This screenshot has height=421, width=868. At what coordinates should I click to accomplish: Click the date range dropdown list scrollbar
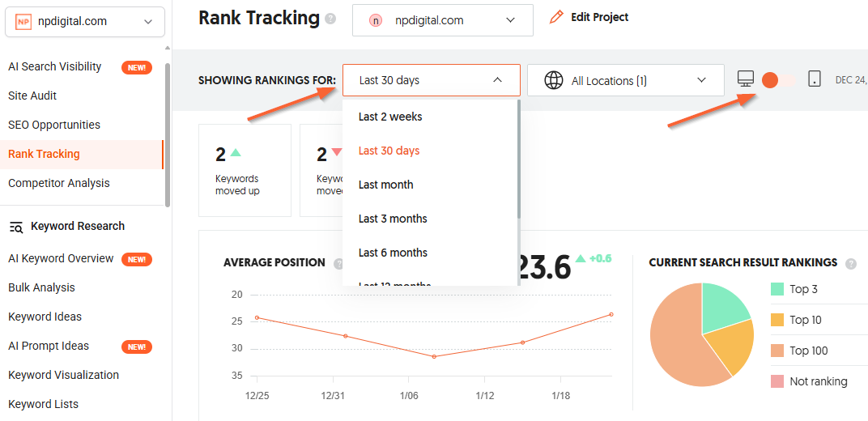[519, 159]
